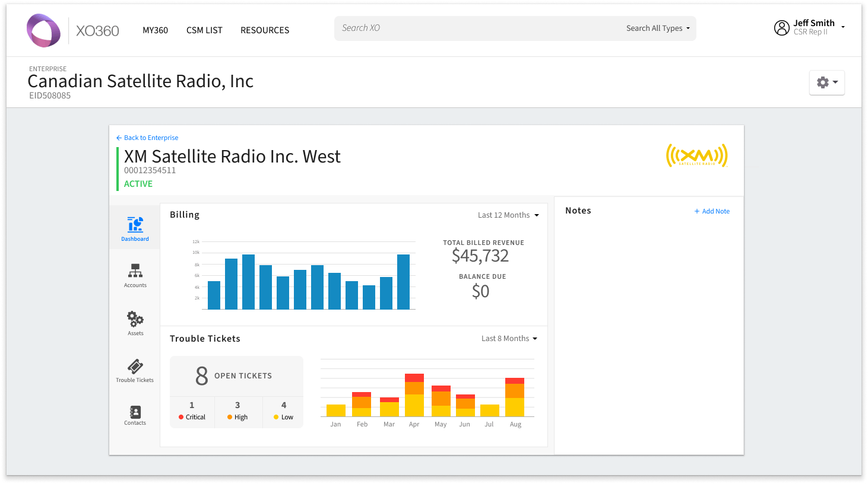Expand the Search All Types dropdown

(658, 28)
